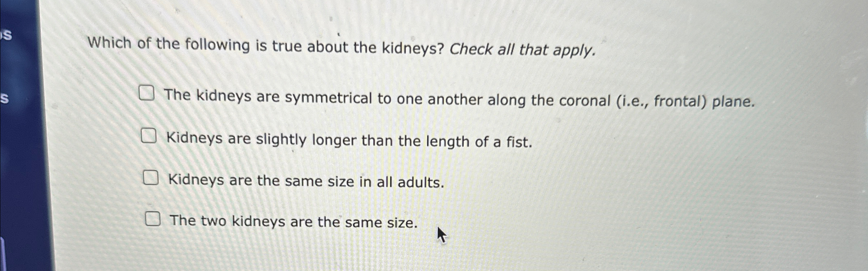This screenshot has width=868, height=271.
Task: Click the blank area below the options
Action: (x=435, y=257)
